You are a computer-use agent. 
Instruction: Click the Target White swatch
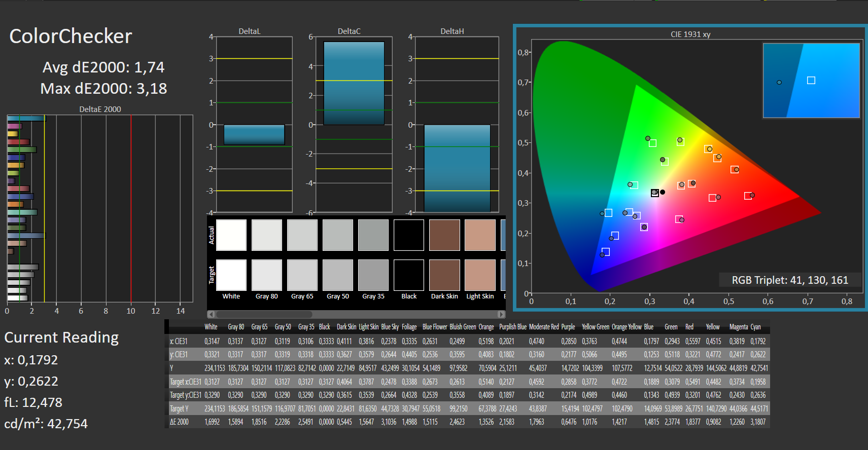pos(231,275)
